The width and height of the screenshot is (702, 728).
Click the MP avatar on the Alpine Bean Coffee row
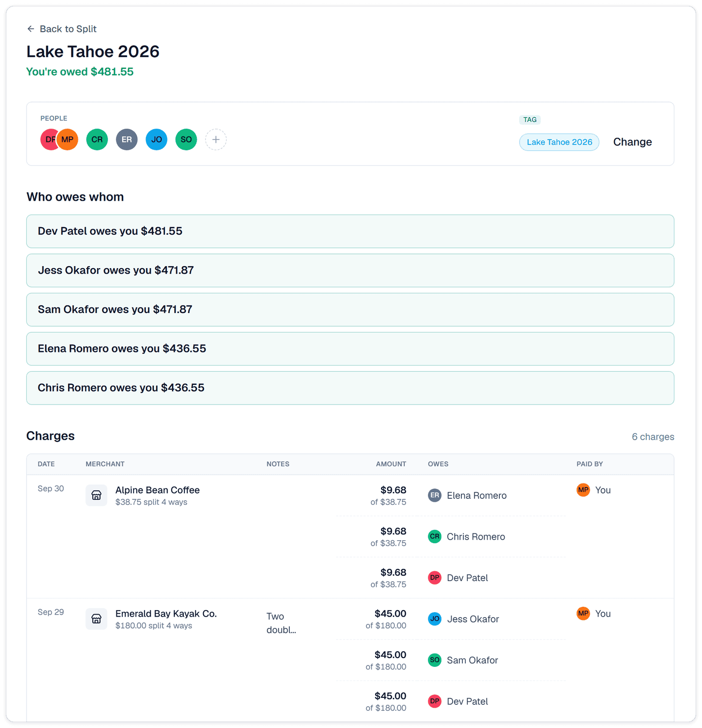[584, 490]
